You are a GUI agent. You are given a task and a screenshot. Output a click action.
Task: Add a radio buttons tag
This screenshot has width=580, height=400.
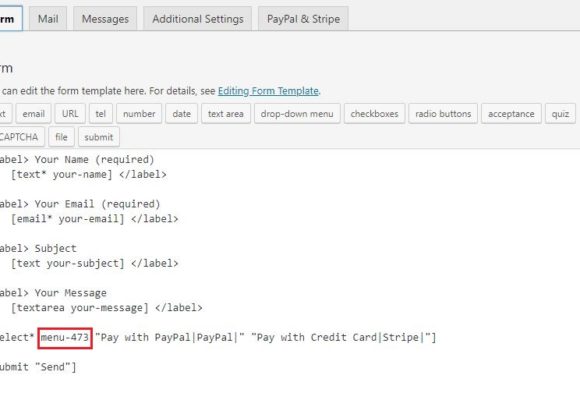443,114
